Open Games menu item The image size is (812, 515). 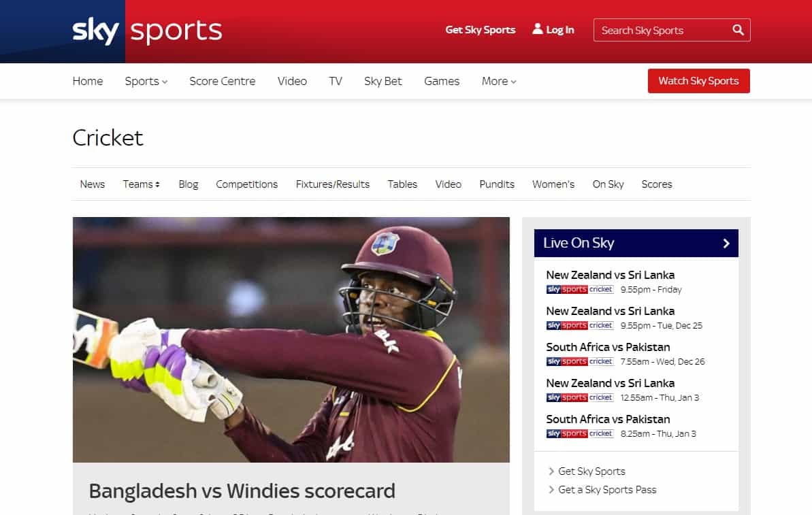(442, 81)
